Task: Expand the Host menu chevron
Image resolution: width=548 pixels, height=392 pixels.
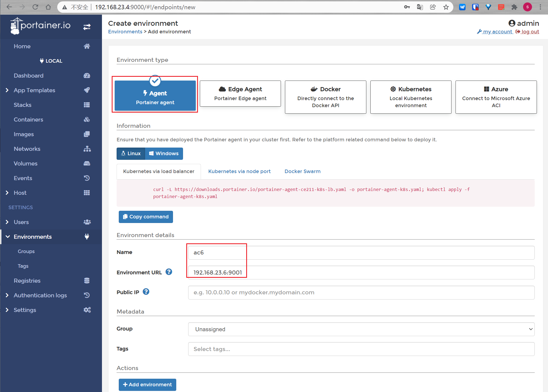Action: 7,193
